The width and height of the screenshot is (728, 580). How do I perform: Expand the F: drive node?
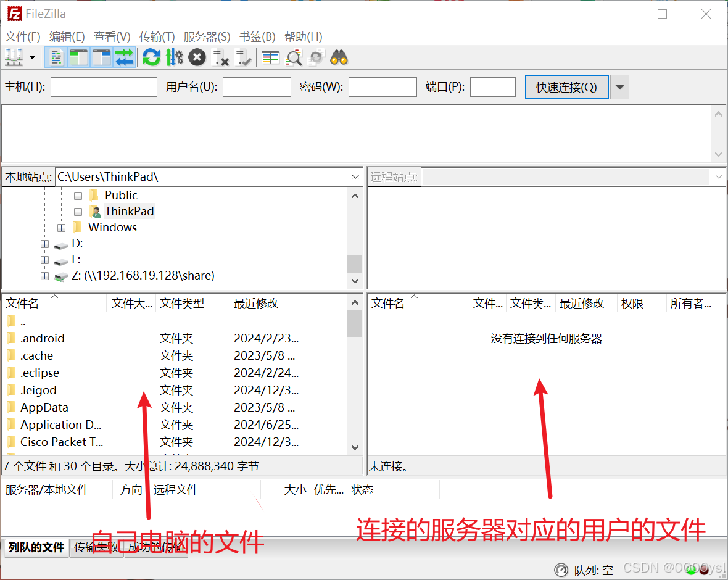click(44, 260)
